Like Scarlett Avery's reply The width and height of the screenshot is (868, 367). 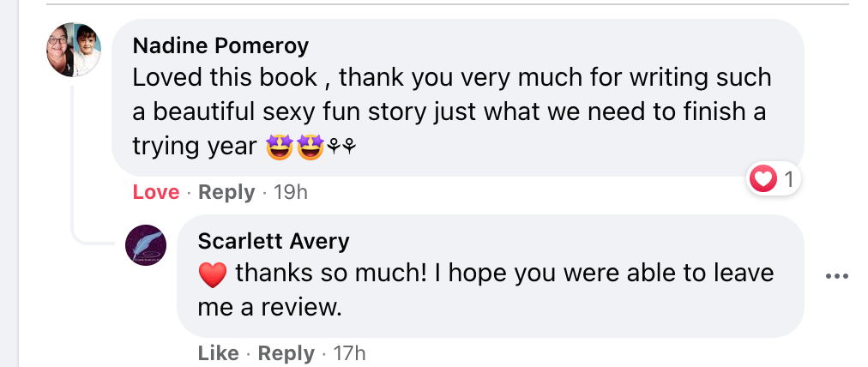218,352
